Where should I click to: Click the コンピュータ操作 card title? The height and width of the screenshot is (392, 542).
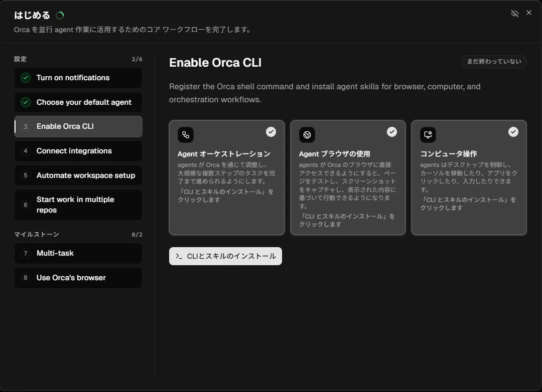click(448, 154)
